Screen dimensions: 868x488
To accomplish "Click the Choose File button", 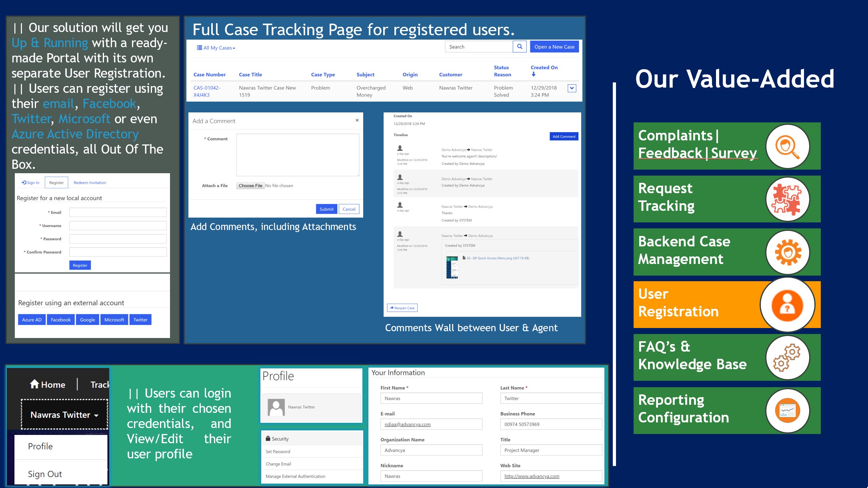I will [250, 186].
